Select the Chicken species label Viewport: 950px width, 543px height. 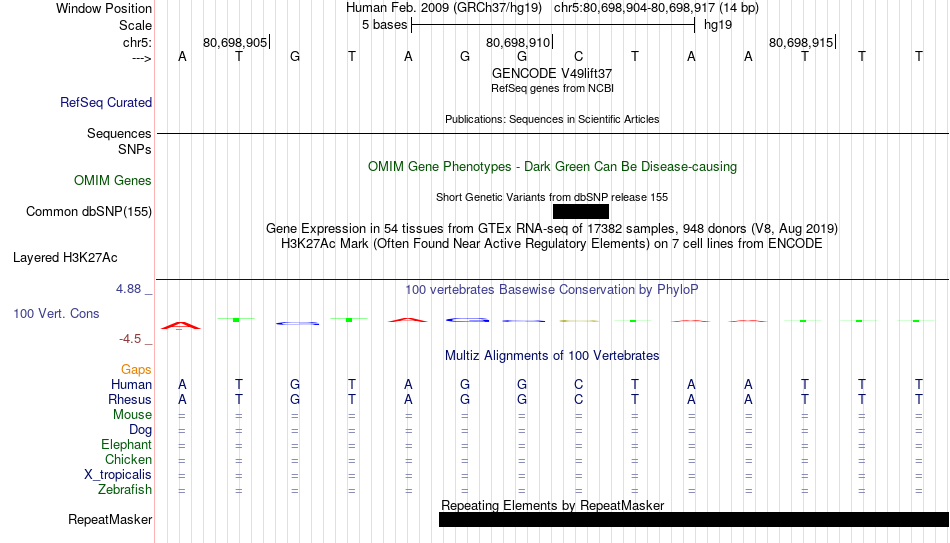[128, 459]
